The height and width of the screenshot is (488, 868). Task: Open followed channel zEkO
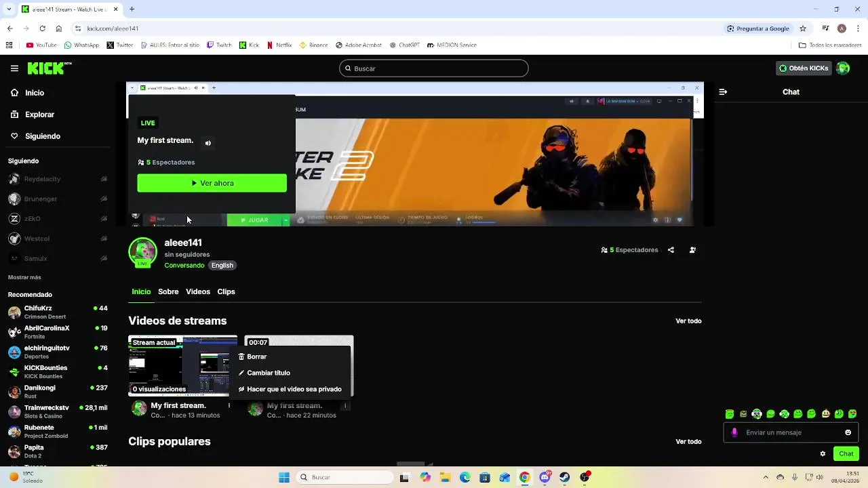point(58,219)
